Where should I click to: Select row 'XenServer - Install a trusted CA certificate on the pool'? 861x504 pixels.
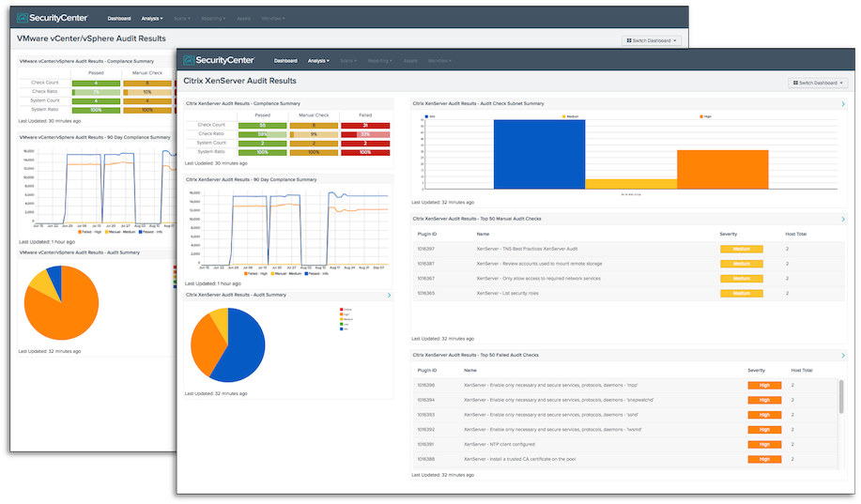pos(625,460)
